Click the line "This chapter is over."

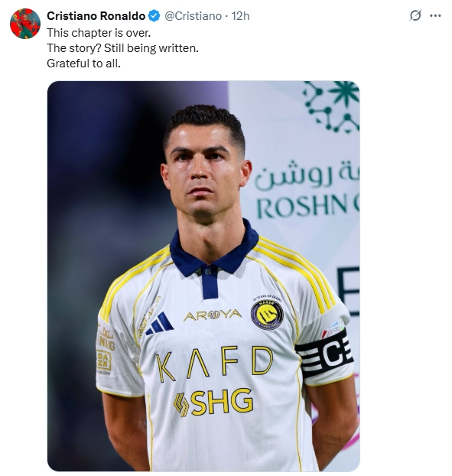(99, 33)
